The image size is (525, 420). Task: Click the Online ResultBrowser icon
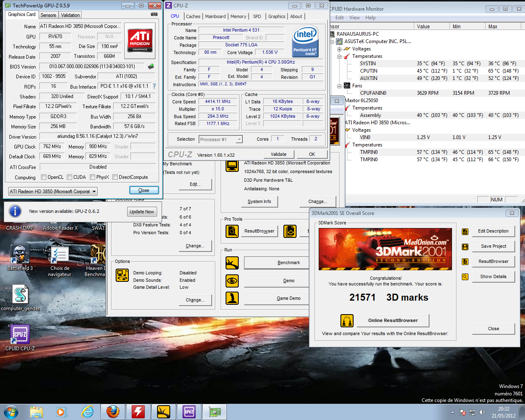[x=347, y=321]
